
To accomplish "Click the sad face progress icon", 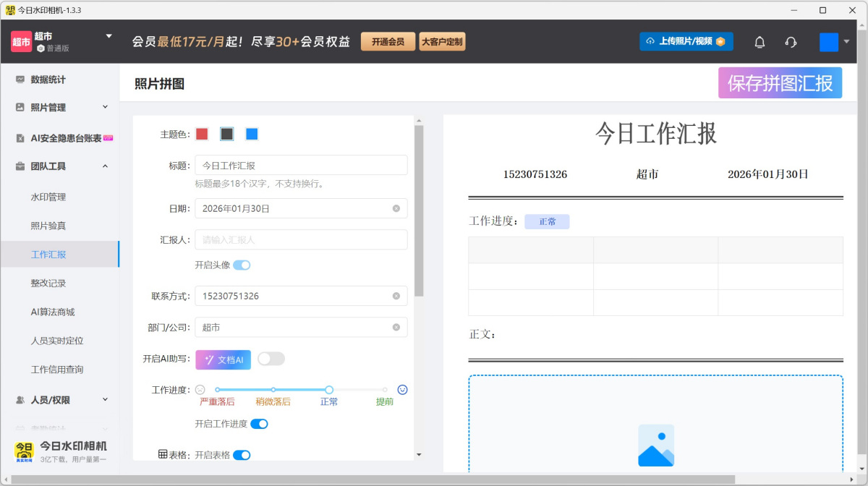I will [x=200, y=390].
